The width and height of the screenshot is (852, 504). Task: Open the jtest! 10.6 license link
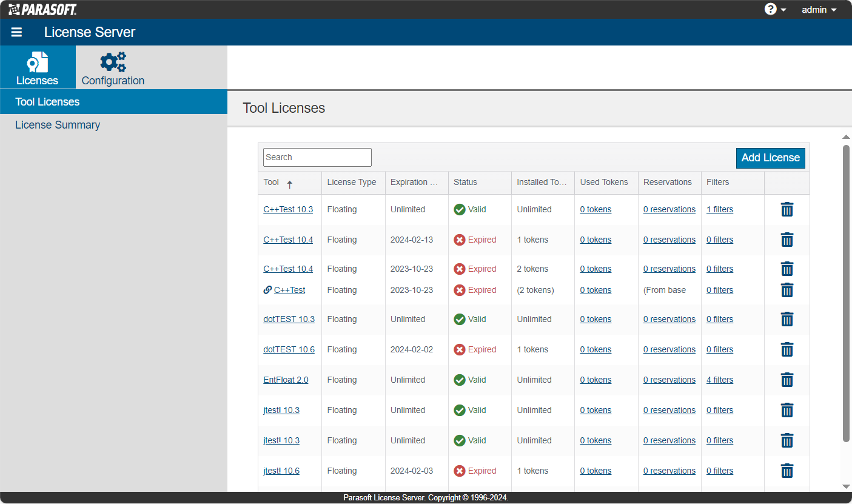click(281, 471)
